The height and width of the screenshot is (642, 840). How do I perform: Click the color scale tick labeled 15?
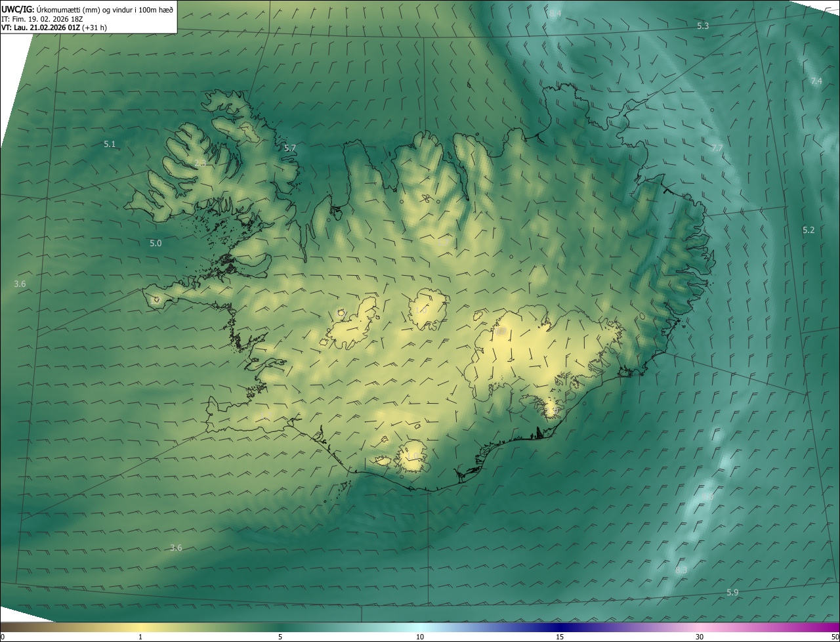pyautogui.click(x=560, y=637)
